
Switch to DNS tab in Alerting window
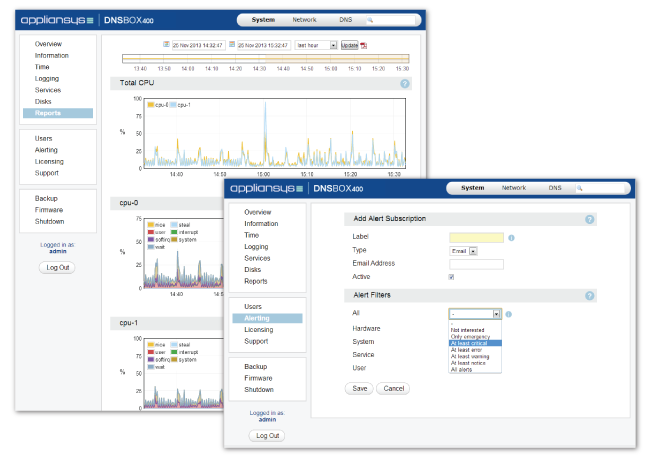pos(555,188)
